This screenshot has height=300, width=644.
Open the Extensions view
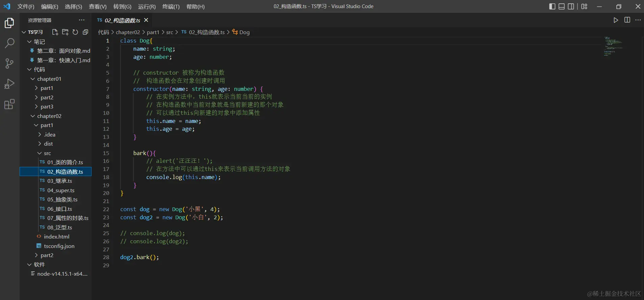(9, 104)
